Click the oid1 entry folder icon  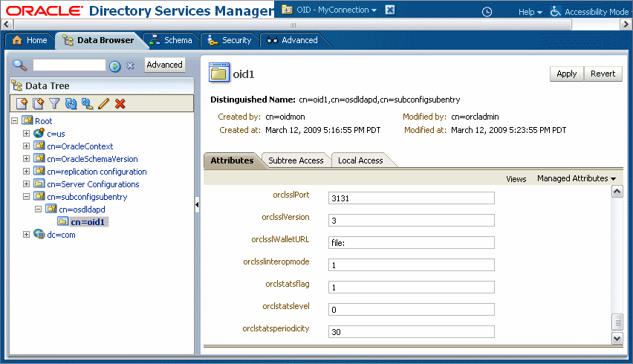tap(219, 73)
